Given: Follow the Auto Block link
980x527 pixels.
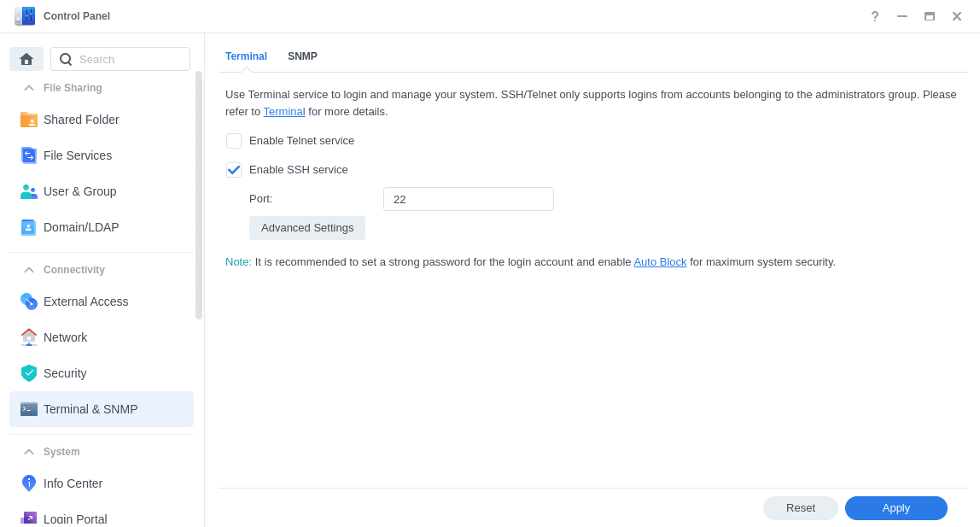Looking at the screenshot, I should tap(660, 261).
